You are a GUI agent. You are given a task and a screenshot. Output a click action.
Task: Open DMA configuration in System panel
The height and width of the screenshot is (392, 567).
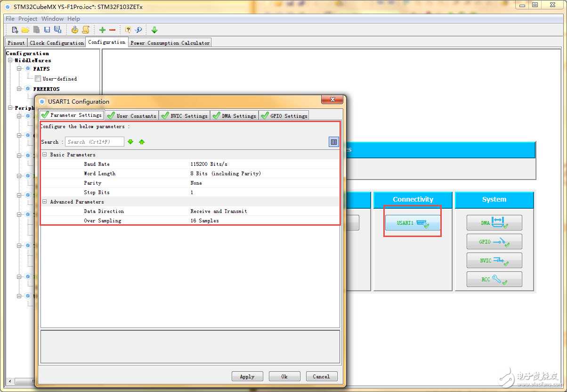[x=494, y=223]
